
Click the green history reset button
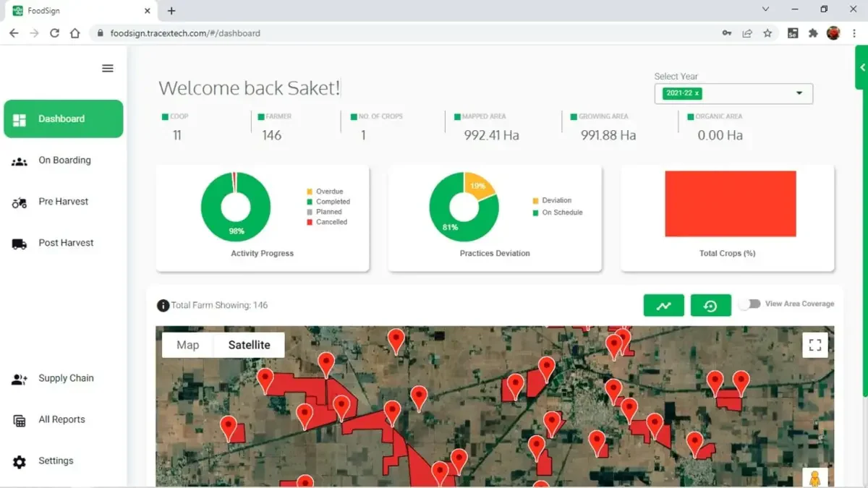tap(710, 305)
